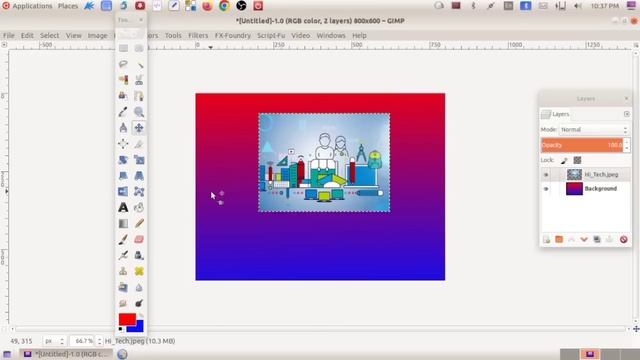Open the blue background color swatch
This screenshot has height=360, width=640.
[x=138, y=327]
